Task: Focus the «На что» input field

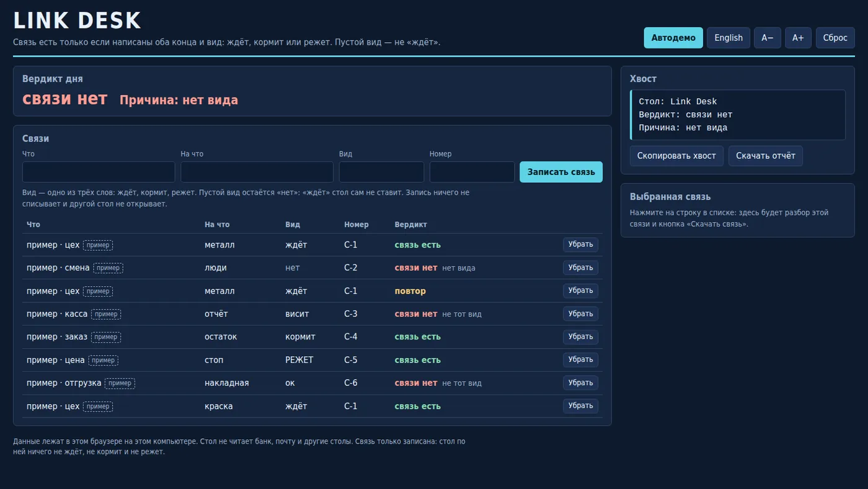Action: click(x=257, y=172)
